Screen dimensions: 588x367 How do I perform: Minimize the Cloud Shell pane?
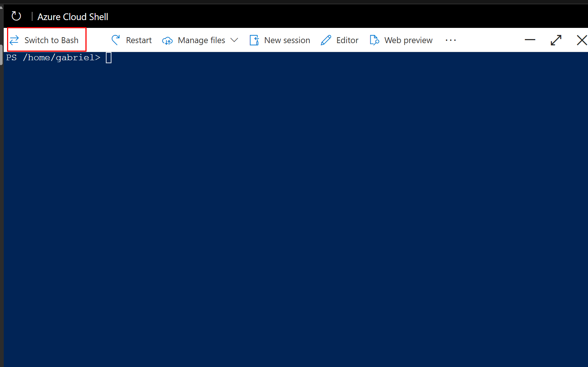coord(530,39)
